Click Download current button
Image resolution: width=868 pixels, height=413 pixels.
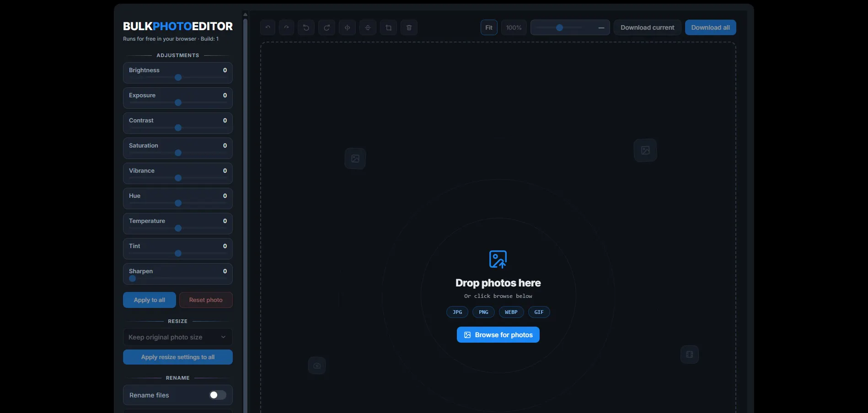pyautogui.click(x=648, y=27)
